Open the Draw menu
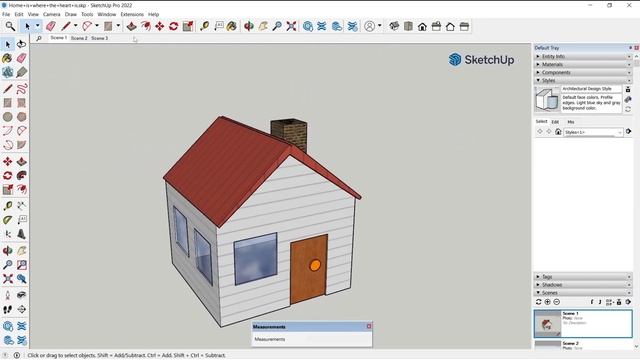This screenshot has height=360, width=640. [71, 14]
